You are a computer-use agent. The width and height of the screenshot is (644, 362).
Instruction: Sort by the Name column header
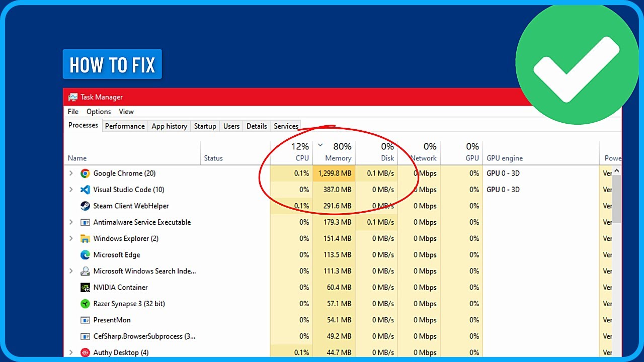point(132,152)
